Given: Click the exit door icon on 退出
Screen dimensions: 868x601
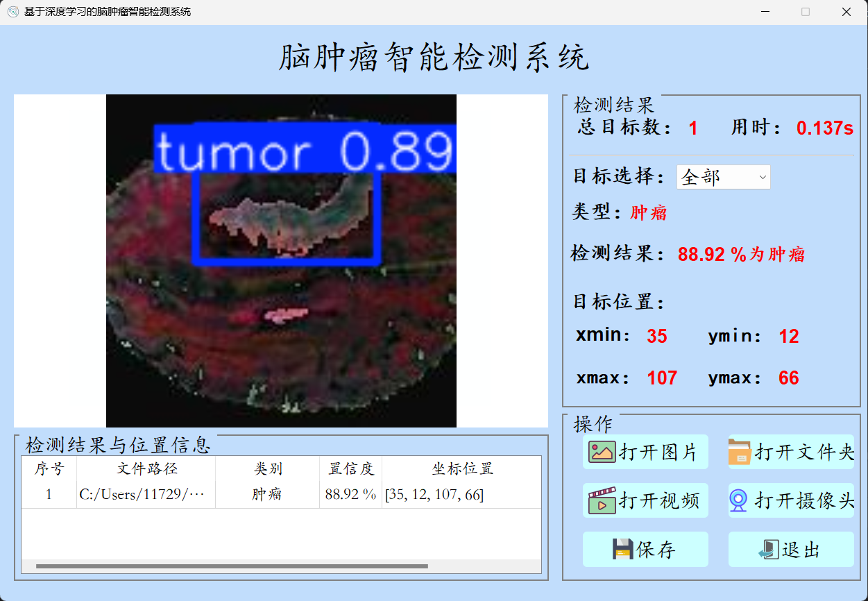Looking at the screenshot, I should click(x=768, y=550).
